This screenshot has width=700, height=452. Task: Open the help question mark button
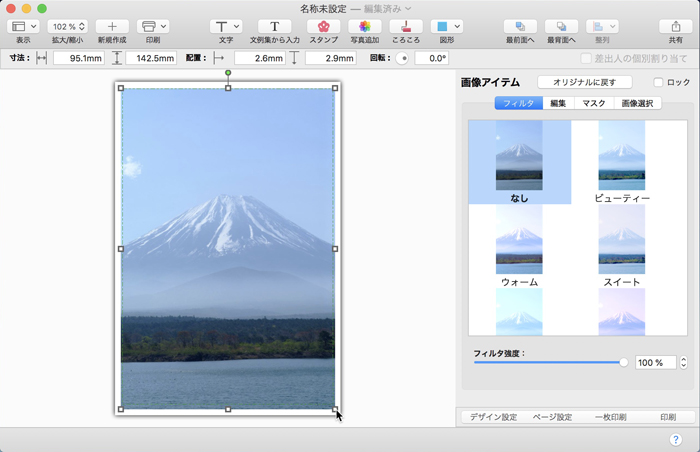coord(676,440)
